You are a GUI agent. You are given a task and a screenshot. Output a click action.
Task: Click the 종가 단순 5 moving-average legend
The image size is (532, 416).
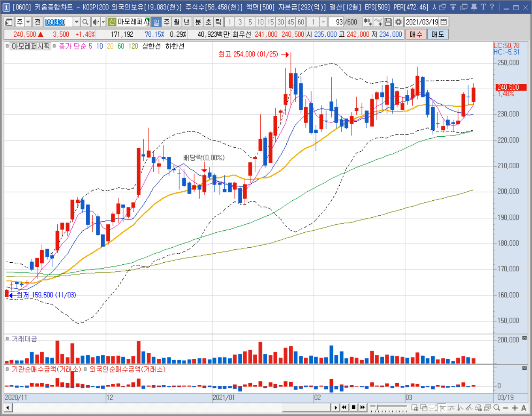75,46
